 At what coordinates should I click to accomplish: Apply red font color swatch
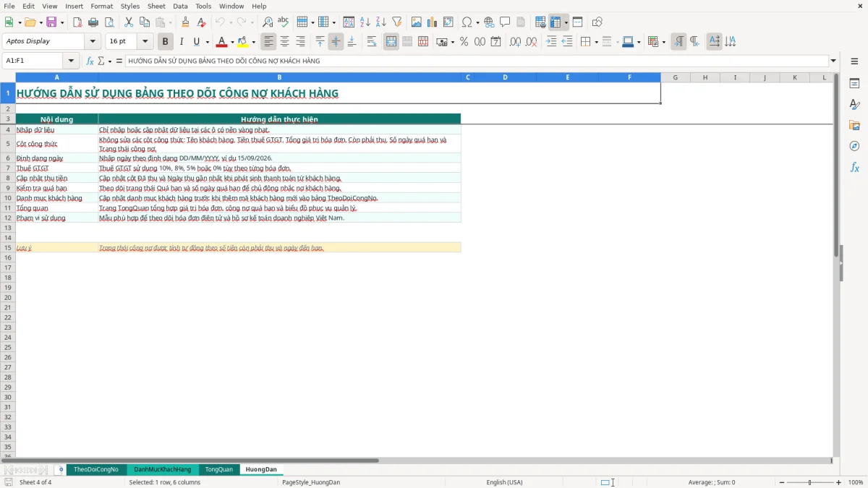tap(221, 42)
